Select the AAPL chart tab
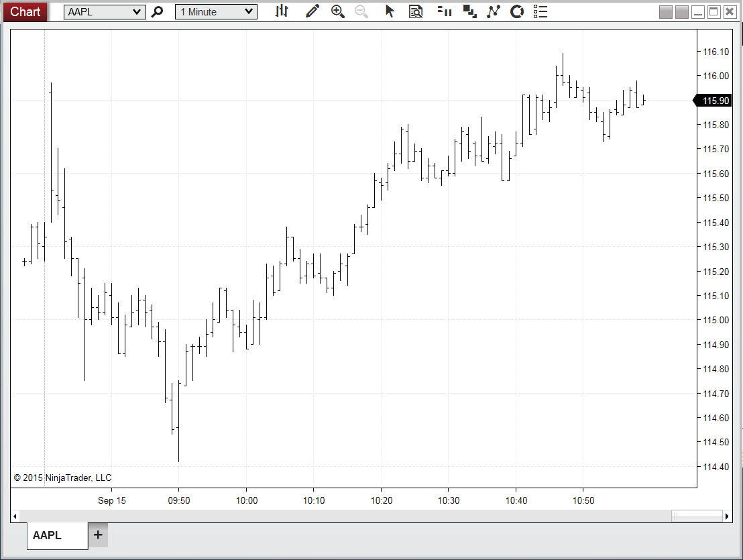743x560 pixels. tap(58, 535)
